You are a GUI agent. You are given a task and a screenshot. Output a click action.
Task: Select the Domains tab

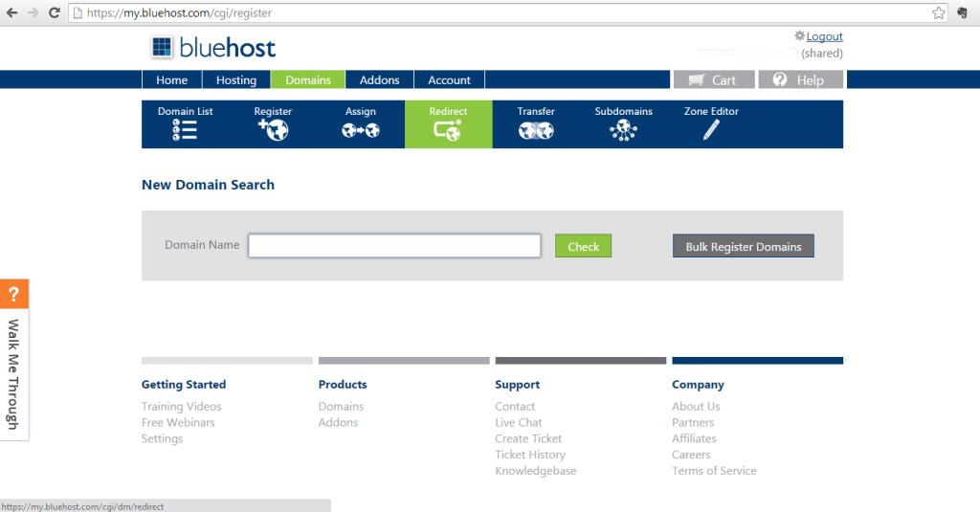308,80
